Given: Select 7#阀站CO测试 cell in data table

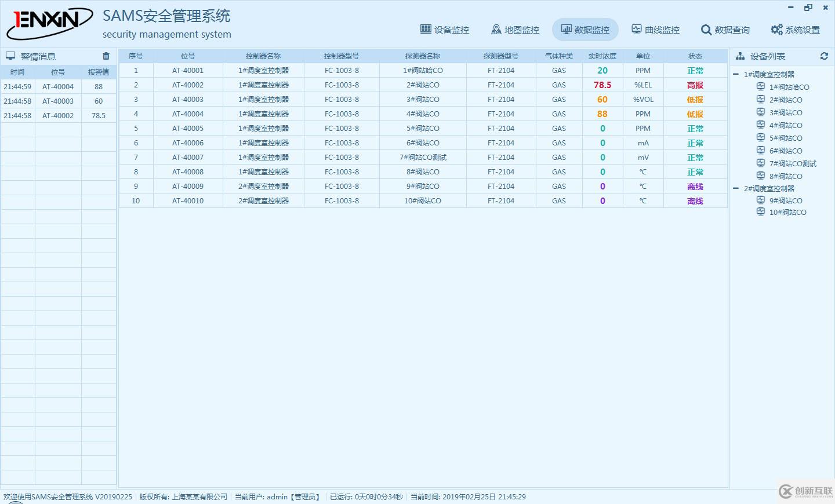Looking at the screenshot, I should point(423,158).
